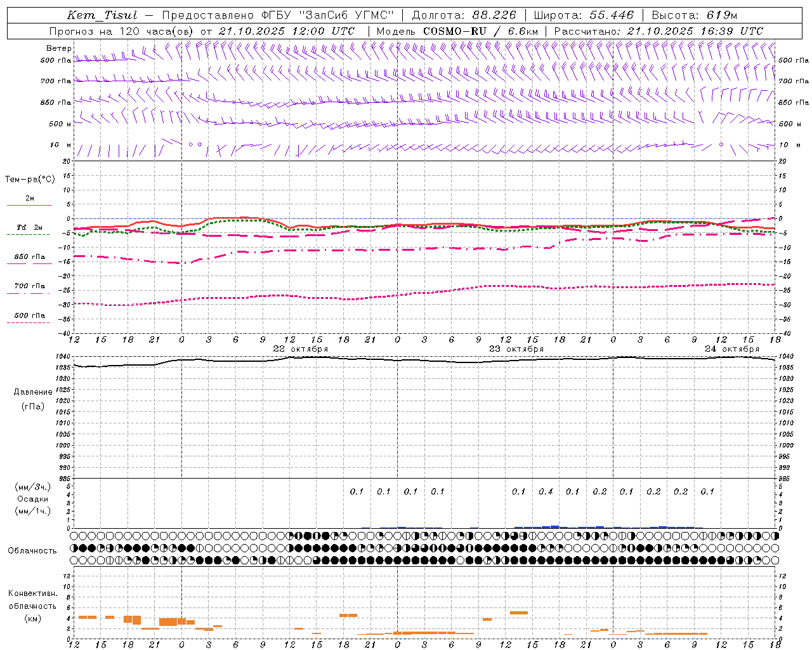Select the Модель COSMO-RU / 6.6км text
The width and height of the screenshot is (812, 650).
(457, 30)
